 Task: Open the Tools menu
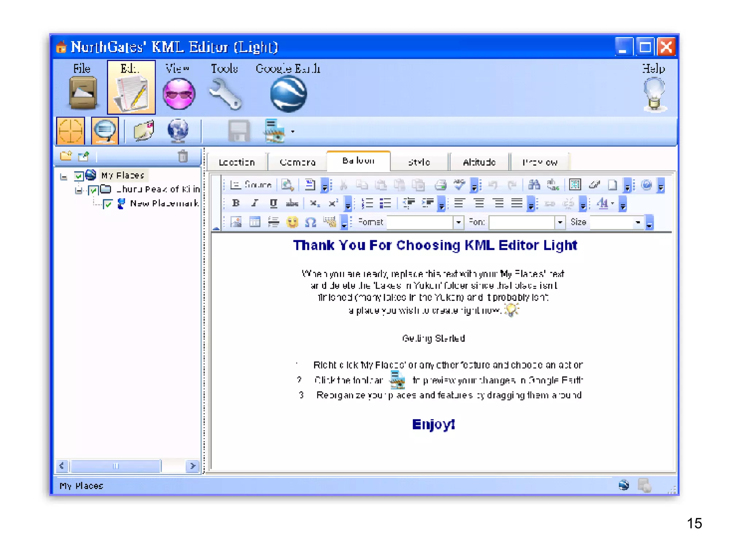click(225, 87)
